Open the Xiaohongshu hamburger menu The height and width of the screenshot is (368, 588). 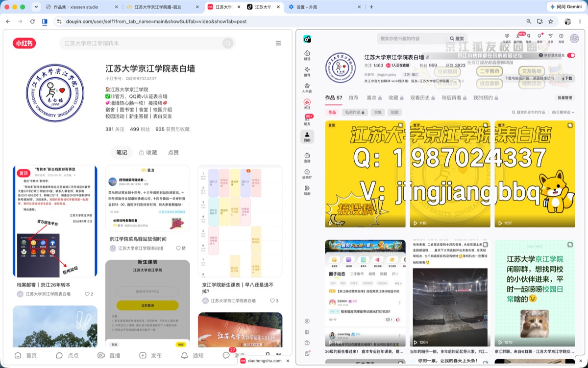pos(278,43)
